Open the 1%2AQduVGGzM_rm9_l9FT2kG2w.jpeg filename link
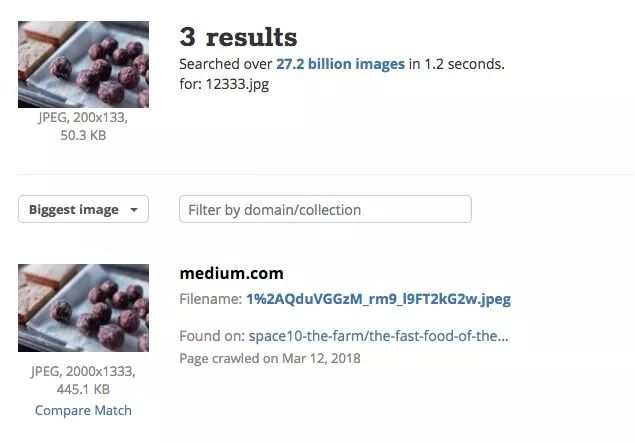 pyautogui.click(x=379, y=299)
